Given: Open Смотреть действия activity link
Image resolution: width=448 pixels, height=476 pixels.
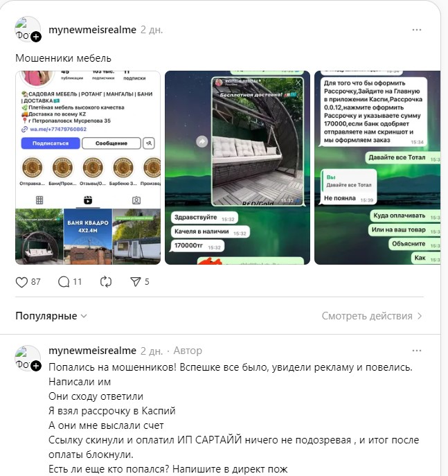Looking at the screenshot, I should coord(372,316).
